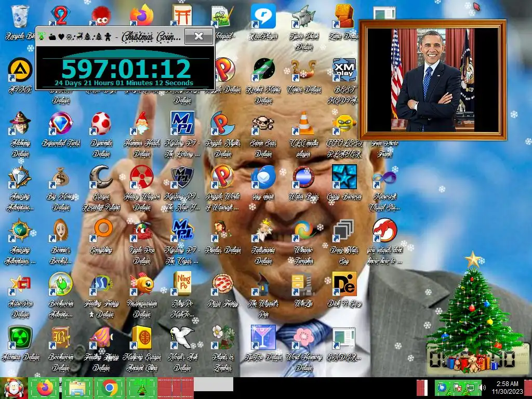Launch Pizza Frenzy shortcut

click(222, 284)
